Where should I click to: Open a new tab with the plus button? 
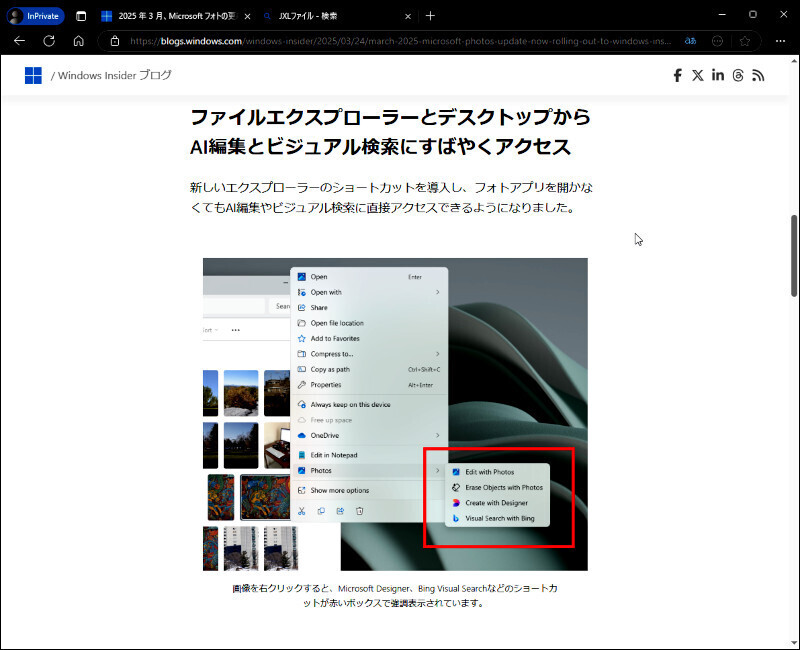click(x=430, y=16)
